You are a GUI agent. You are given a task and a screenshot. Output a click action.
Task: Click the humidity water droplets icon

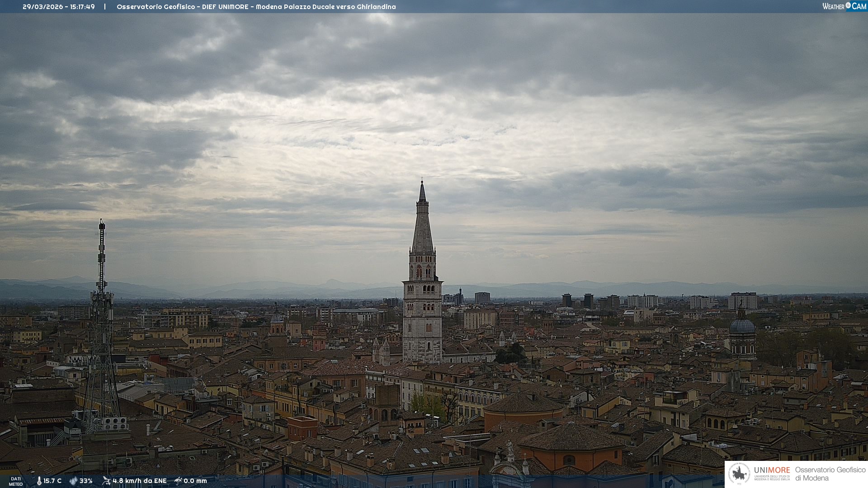(x=73, y=481)
